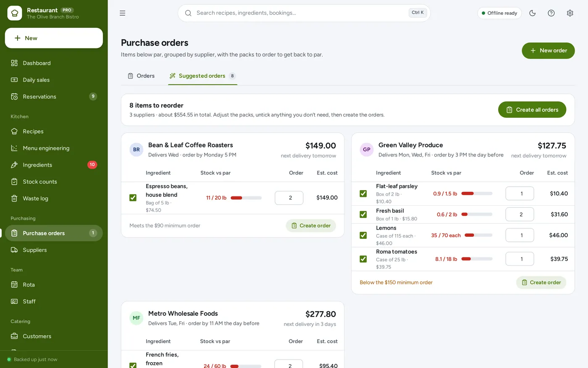The width and height of the screenshot is (588, 368).
Task: Open Menu engineering page
Action: point(54,148)
